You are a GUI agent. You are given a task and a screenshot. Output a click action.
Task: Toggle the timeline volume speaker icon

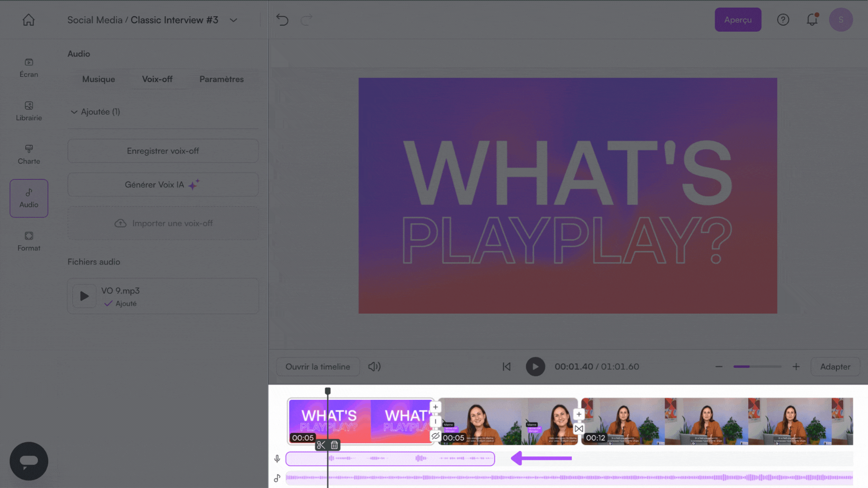tap(374, 366)
